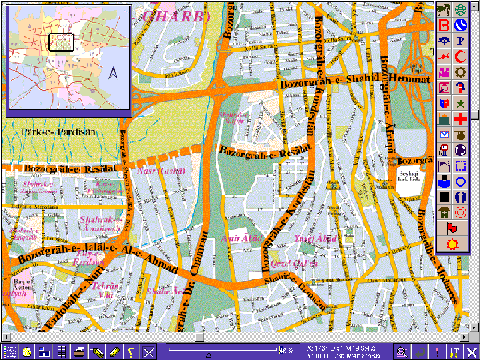This screenshot has height=360, width=480.
Task: Select the dark green animal icon in palette
Action: click(x=444, y=10)
